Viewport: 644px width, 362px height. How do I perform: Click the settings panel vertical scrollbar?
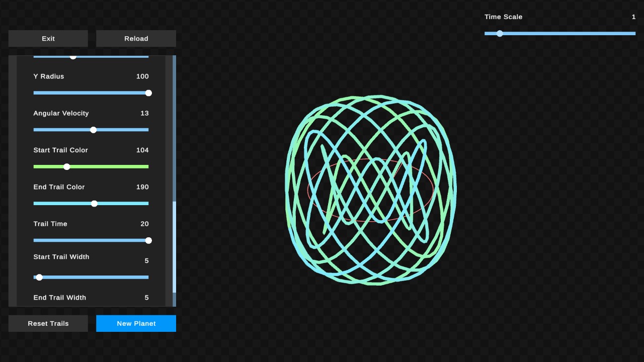pos(175,181)
